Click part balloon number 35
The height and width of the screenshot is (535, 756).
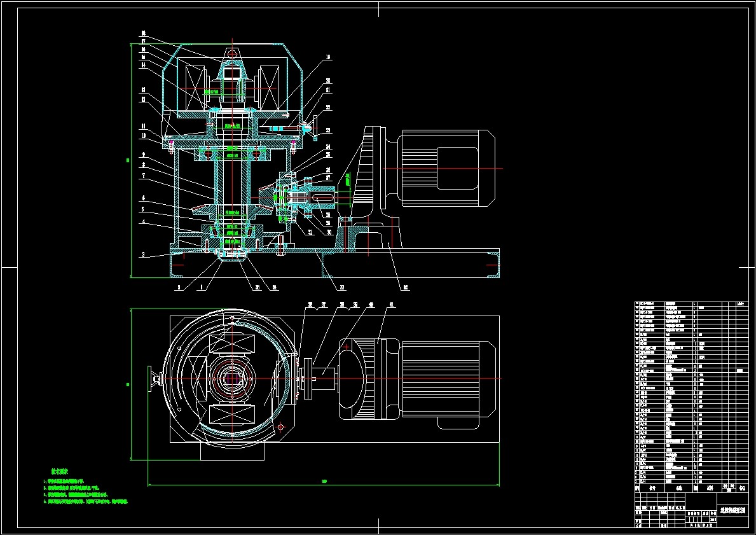point(258,288)
